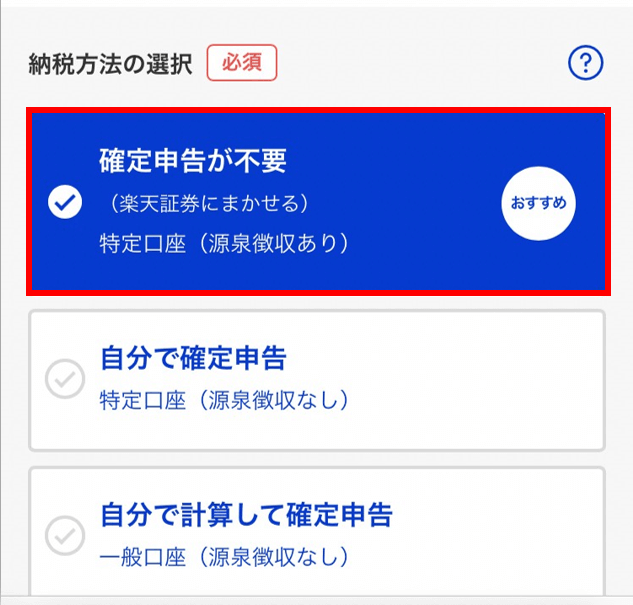Screen dimensions: 633x605
Task: Click the 確定 characters in the blue card title
Action: click(126, 161)
